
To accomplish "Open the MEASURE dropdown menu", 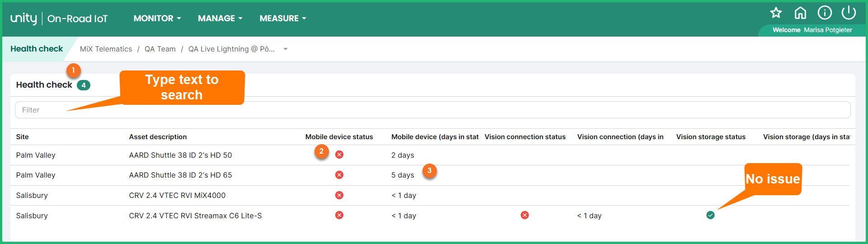I will (x=282, y=19).
